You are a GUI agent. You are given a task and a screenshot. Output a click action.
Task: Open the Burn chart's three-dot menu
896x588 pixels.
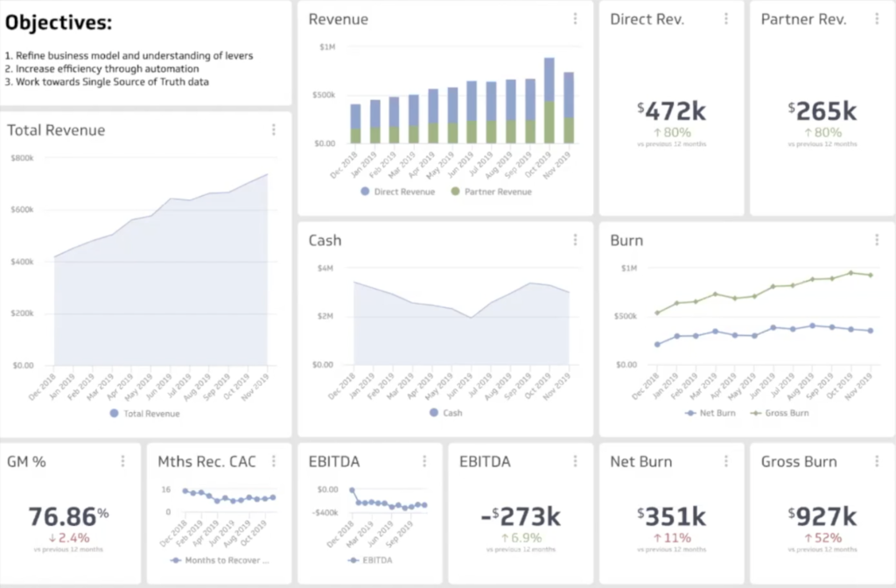click(x=877, y=240)
